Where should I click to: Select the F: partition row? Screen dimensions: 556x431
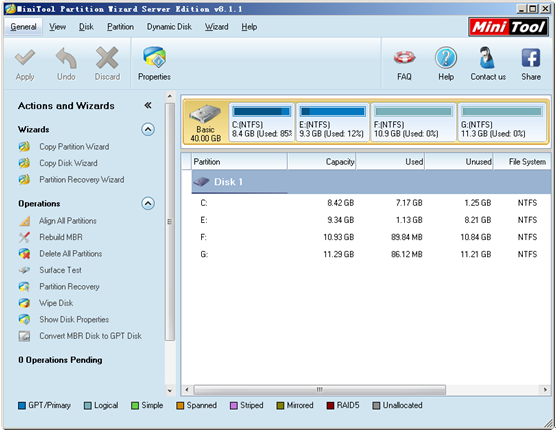371,237
